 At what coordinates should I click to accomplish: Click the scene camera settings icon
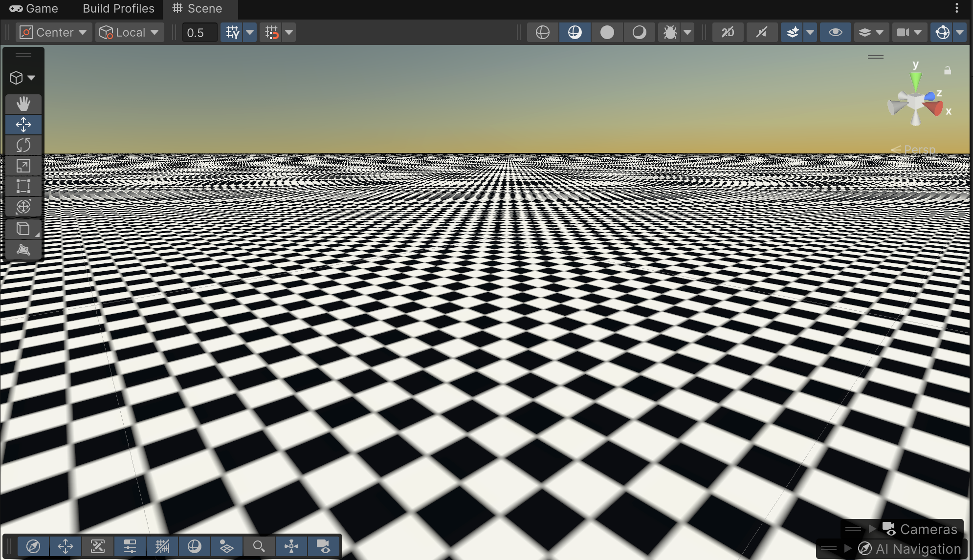(903, 32)
